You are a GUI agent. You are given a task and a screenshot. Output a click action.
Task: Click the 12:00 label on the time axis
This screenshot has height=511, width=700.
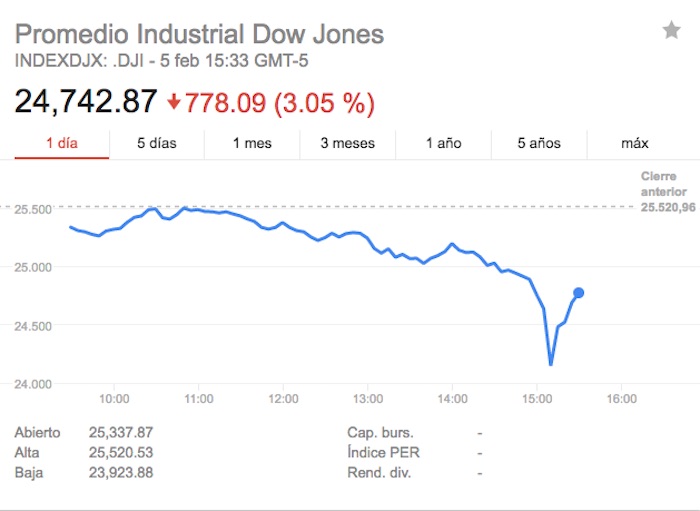(x=284, y=398)
